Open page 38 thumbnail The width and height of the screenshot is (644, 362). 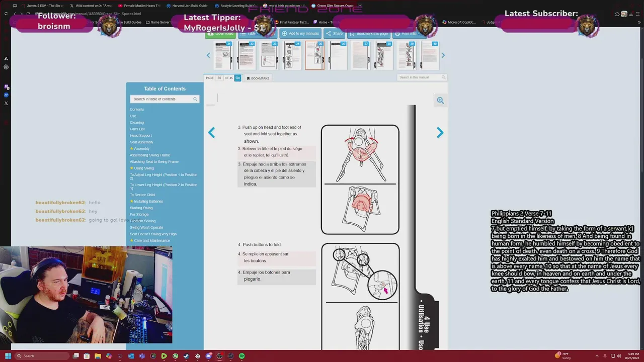tap(384, 55)
